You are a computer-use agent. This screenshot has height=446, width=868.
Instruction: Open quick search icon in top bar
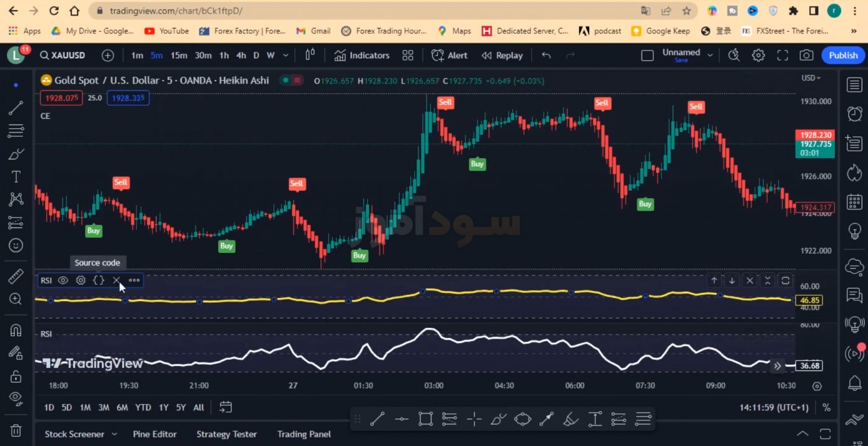[734, 55]
